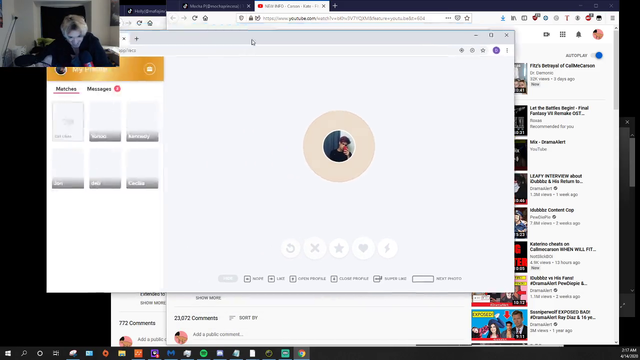
Task: Go back in the Firefox window
Action: click(x=173, y=18)
